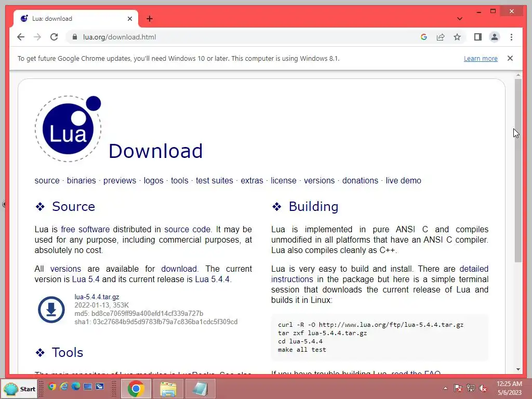
Task: Click Switch between windows quick launch icon
Action: point(100,387)
